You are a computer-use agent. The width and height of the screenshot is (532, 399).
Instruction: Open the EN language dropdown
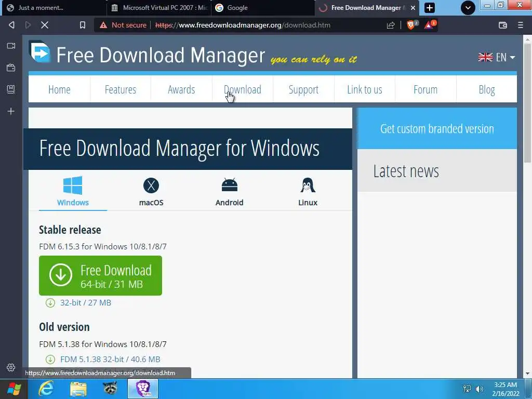point(497,57)
